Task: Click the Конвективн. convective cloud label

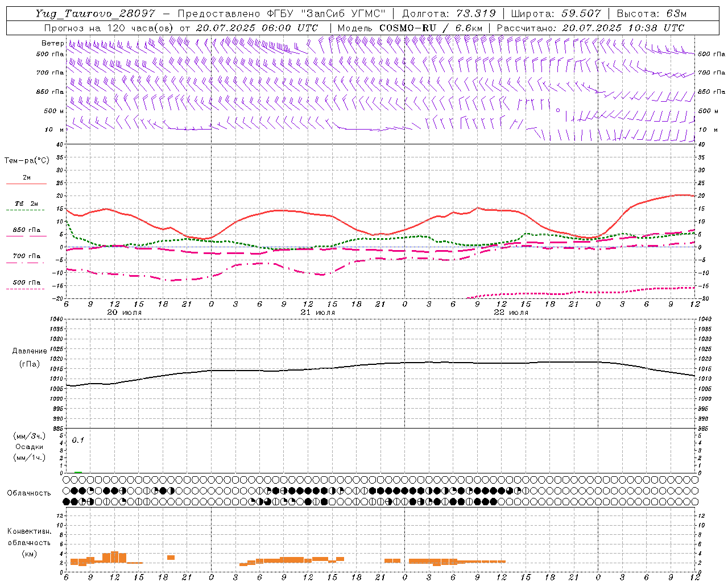Action: point(29,531)
